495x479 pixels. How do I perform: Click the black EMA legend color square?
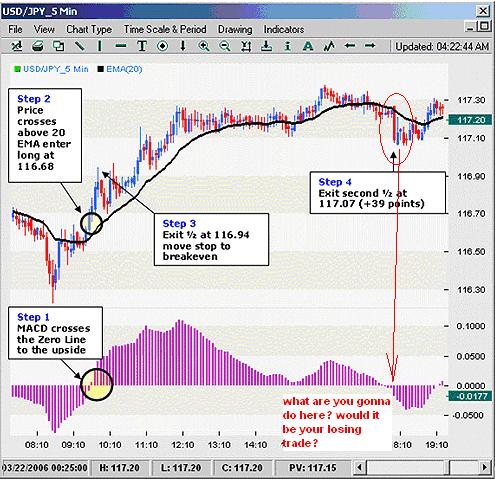(x=100, y=69)
